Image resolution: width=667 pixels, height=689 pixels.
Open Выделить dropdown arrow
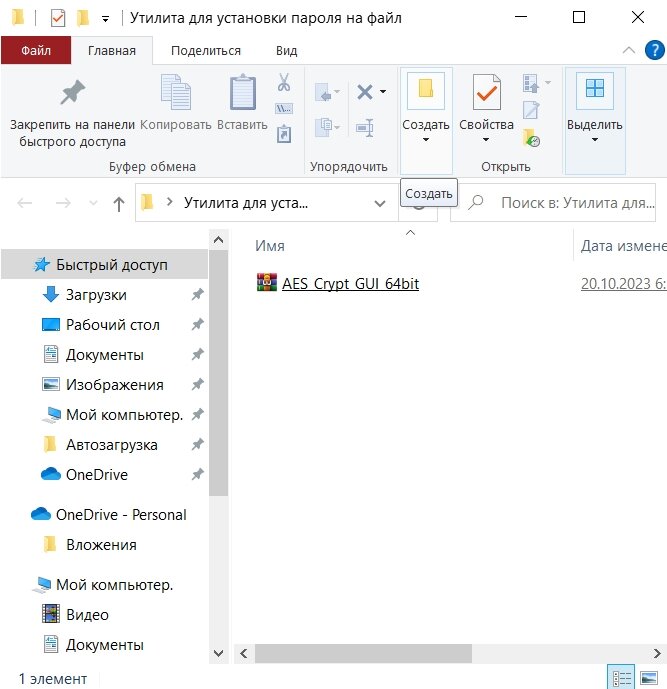click(x=594, y=140)
